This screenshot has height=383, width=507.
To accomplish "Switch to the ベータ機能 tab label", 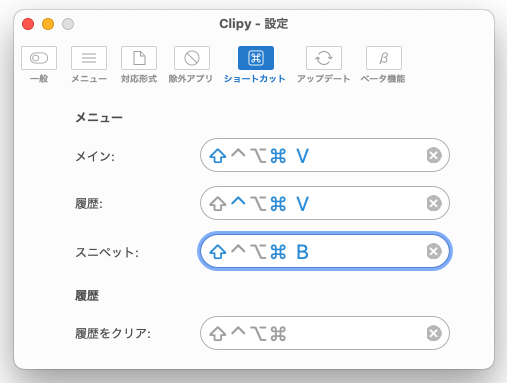I will click(383, 79).
